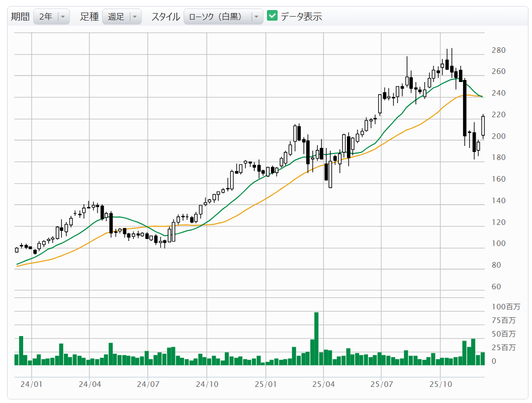Click the arrow button of the 期間 selector
Viewport: 532px width, 403px height.
click(x=63, y=17)
